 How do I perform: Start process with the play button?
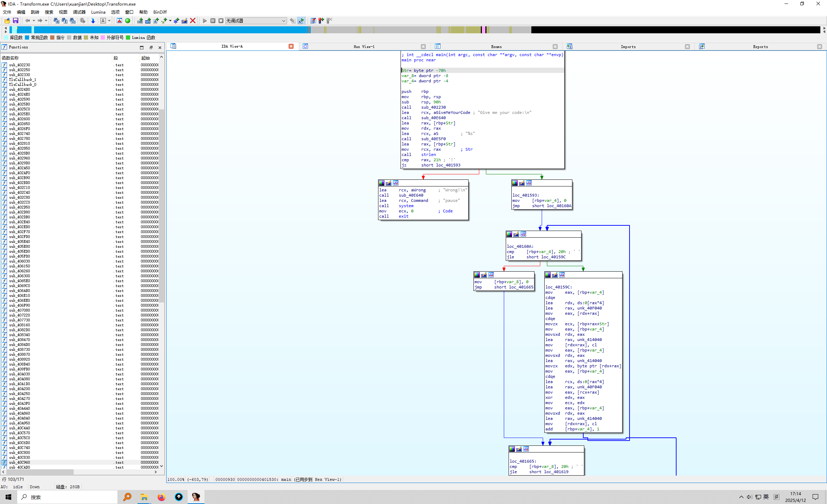click(x=205, y=21)
